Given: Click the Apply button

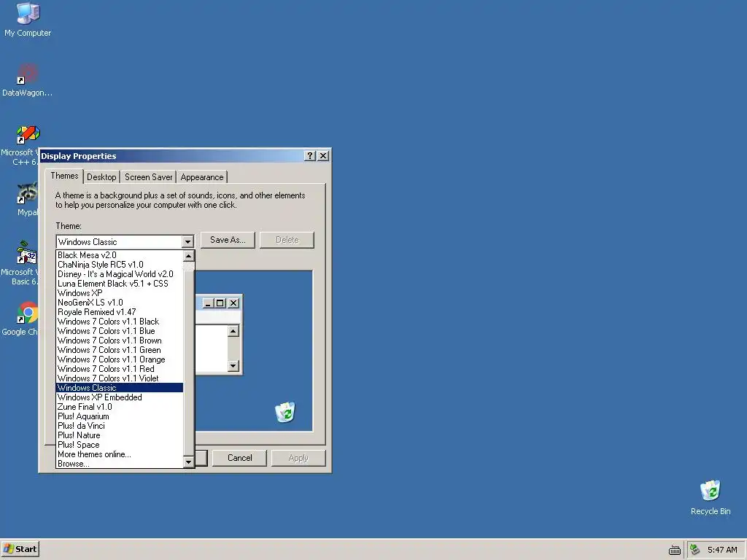Looking at the screenshot, I should coord(298,458).
